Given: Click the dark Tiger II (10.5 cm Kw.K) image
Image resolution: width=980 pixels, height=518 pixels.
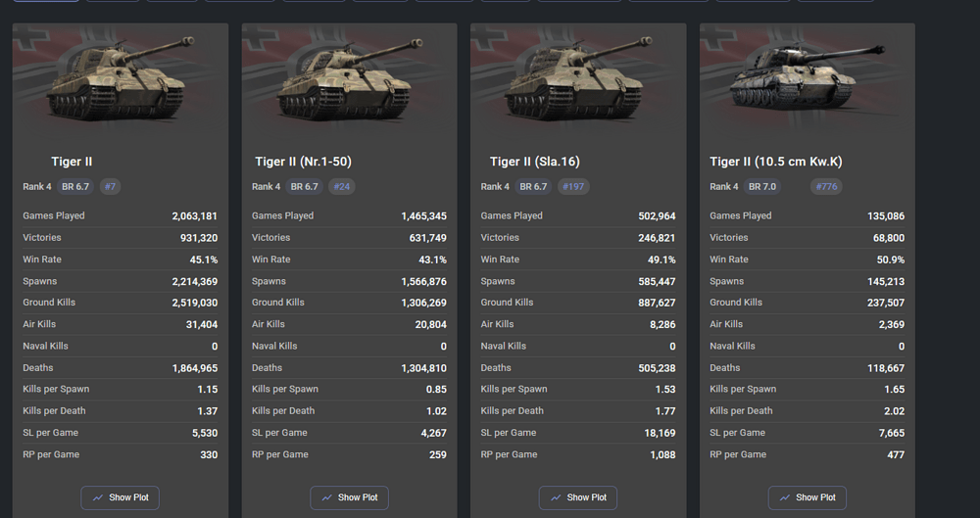Looking at the screenshot, I should (807, 76).
